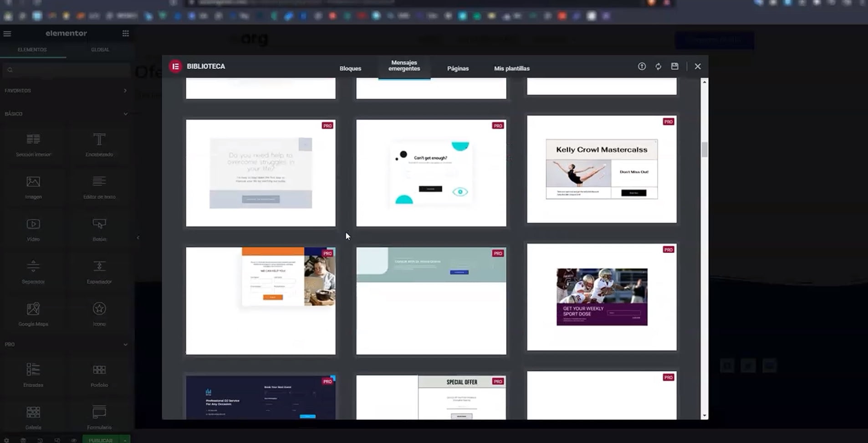Switch to the Páginas tab
Image resolution: width=868 pixels, height=443 pixels.
tap(458, 68)
